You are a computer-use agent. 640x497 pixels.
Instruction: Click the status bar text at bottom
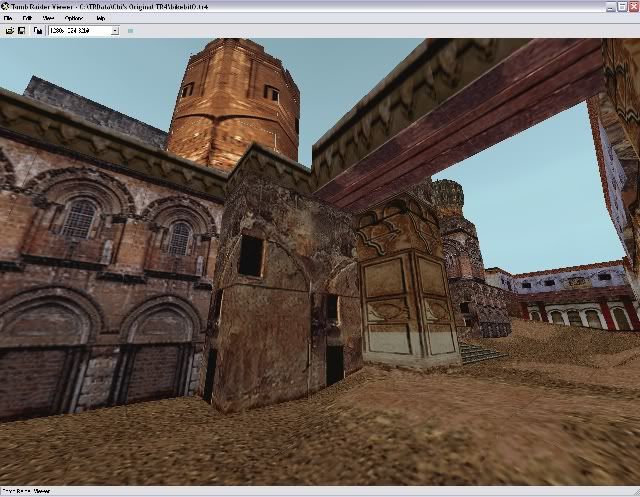(x=26, y=491)
